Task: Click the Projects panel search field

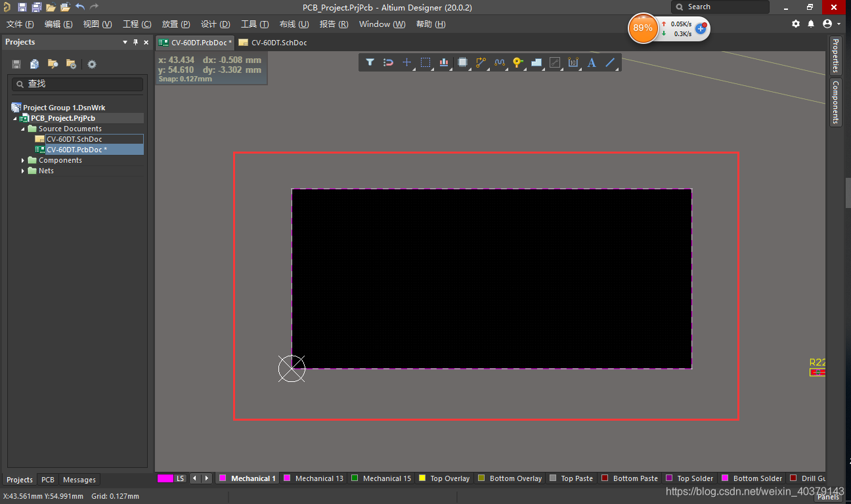Action: [77, 84]
